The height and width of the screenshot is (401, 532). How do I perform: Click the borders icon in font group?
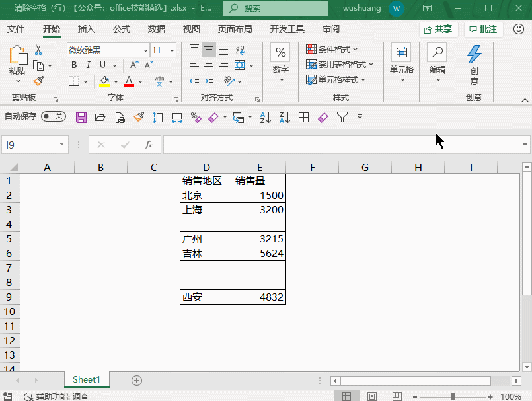tap(73, 81)
